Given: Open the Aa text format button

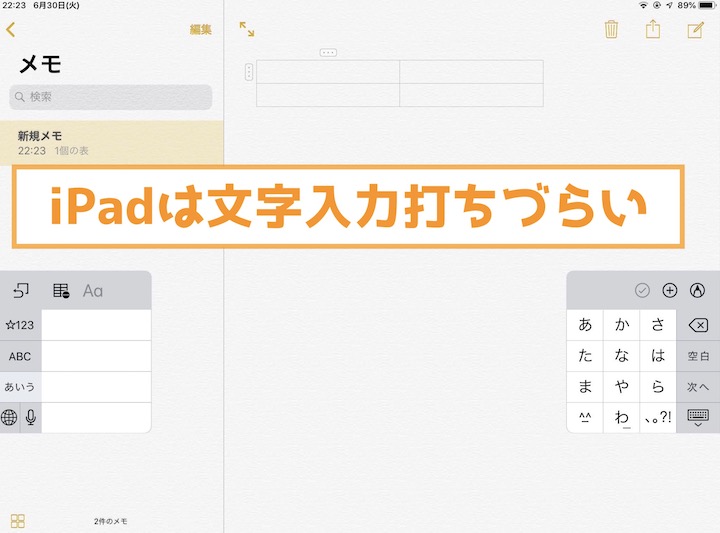Looking at the screenshot, I should click(93, 291).
